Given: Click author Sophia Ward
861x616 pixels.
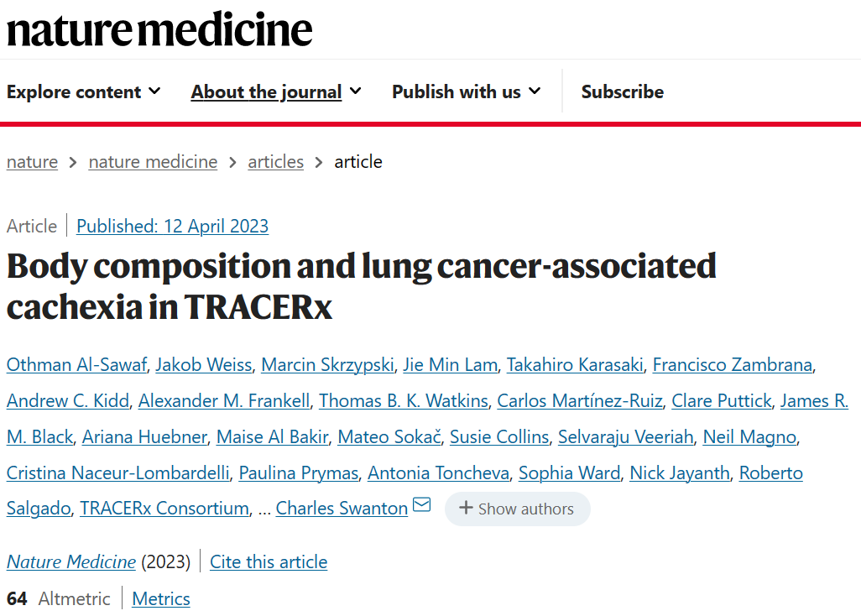Looking at the screenshot, I should [x=569, y=473].
